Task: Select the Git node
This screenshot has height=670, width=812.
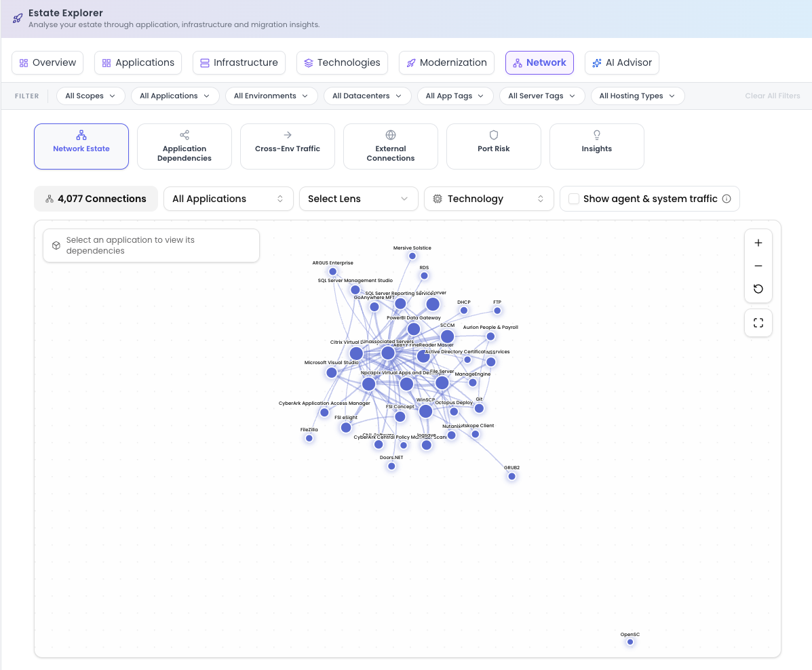Action: click(x=479, y=408)
